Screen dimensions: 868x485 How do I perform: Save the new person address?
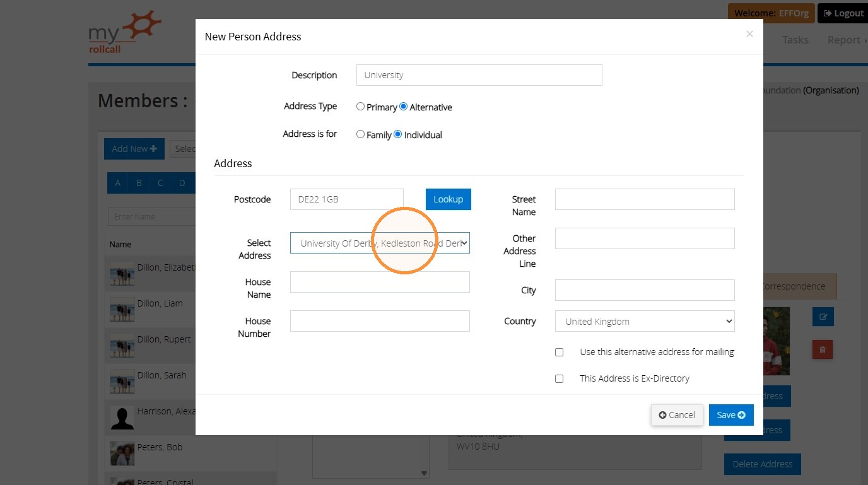pos(731,415)
